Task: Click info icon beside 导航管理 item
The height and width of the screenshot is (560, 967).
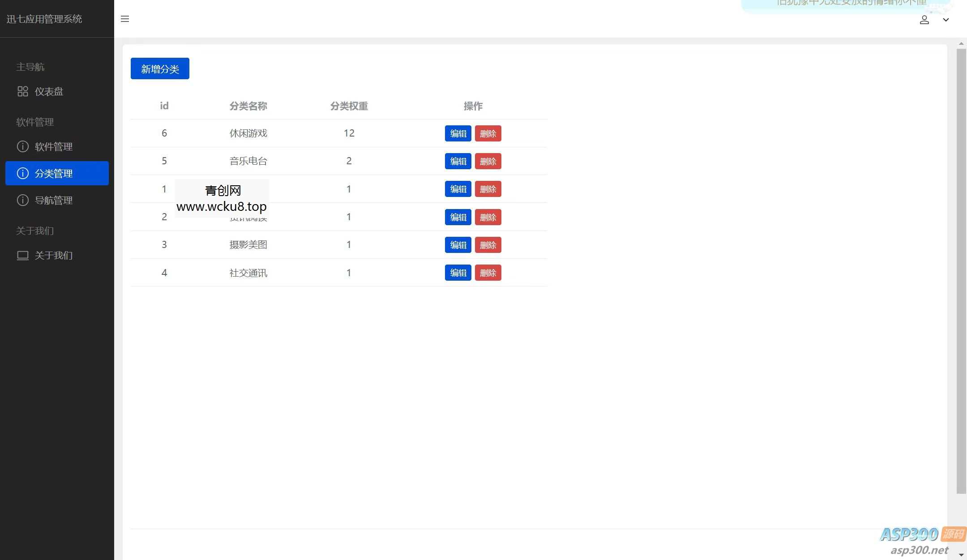Action: (23, 200)
